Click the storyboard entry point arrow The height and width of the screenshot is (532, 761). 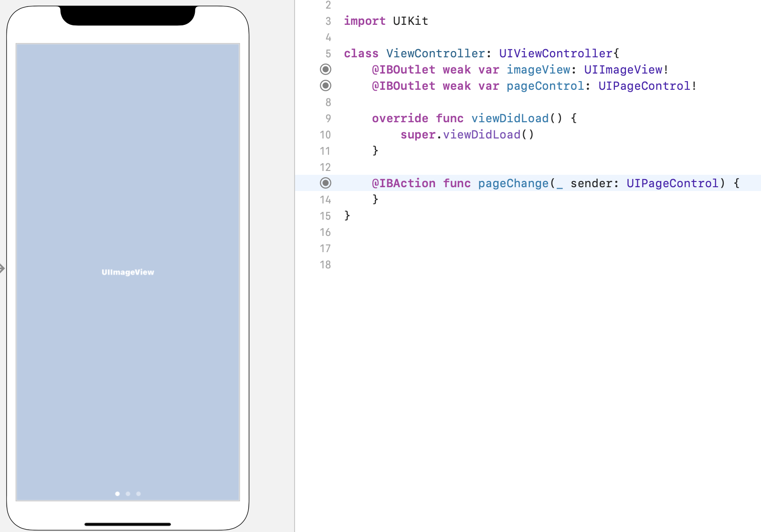(2, 268)
